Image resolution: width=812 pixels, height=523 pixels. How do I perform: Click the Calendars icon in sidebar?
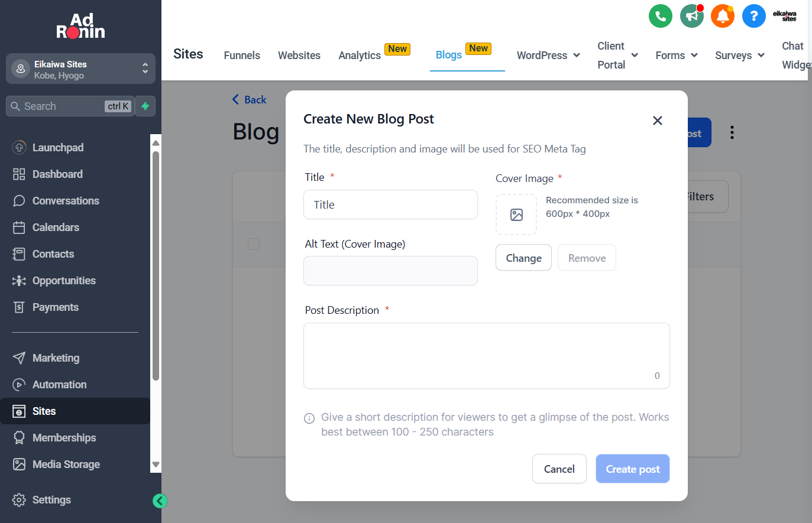click(x=19, y=228)
